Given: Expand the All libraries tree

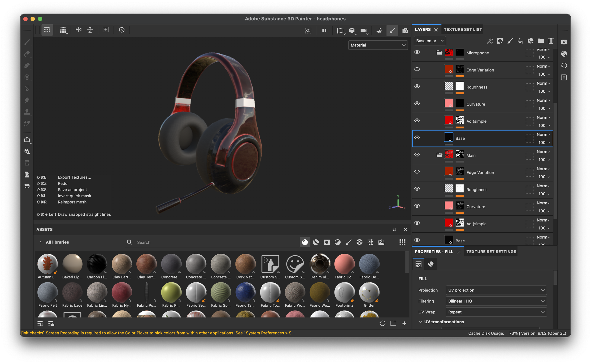Looking at the screenshot, I should [41, 242].
